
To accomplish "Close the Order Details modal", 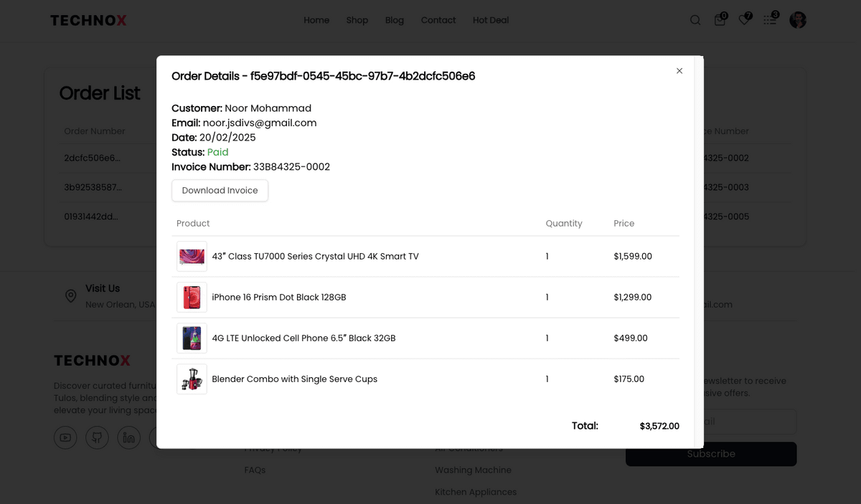I will [679, 71].
